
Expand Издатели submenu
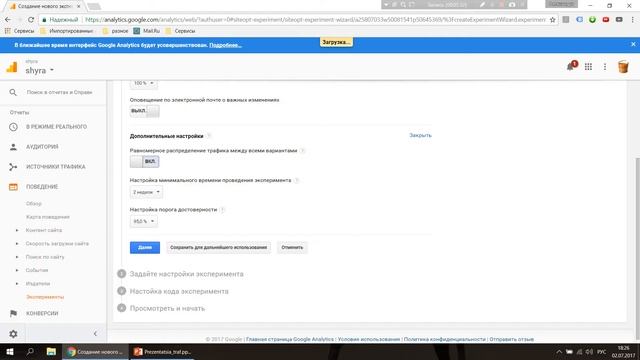tap(17, 284)
